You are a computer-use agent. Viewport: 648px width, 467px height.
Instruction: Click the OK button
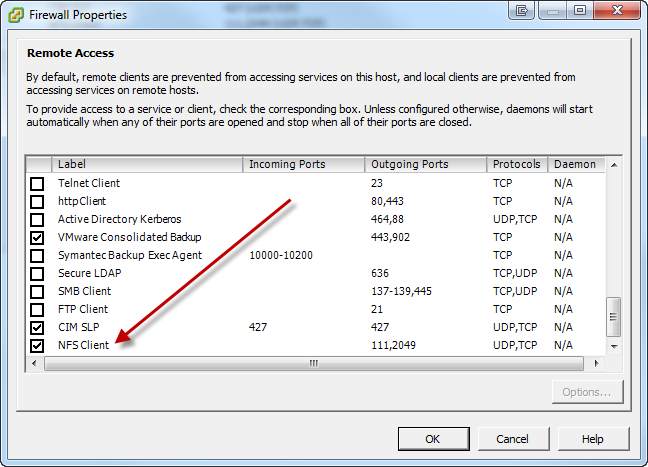tap(434, 439)
